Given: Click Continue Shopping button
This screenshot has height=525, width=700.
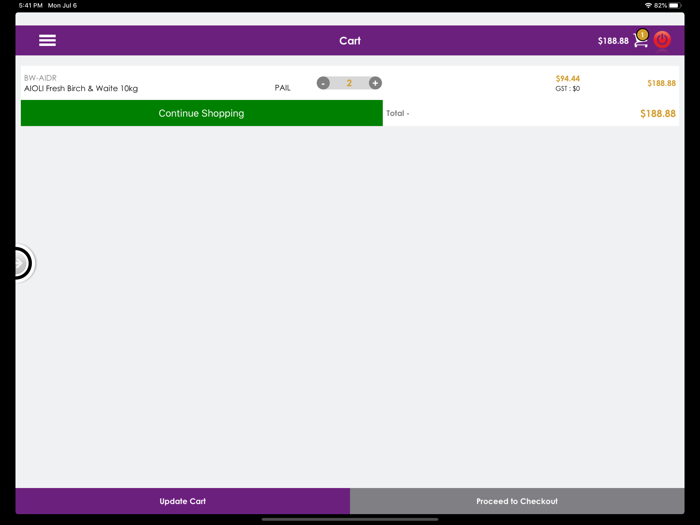Looking at the screenshot, I should pos(201,113).
